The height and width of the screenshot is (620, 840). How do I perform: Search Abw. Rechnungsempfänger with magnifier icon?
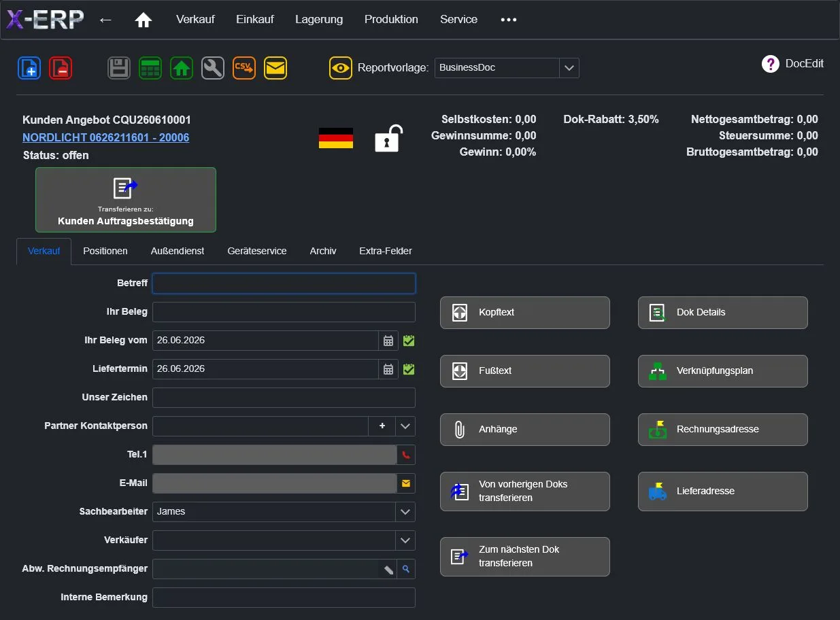coord(406,569)
